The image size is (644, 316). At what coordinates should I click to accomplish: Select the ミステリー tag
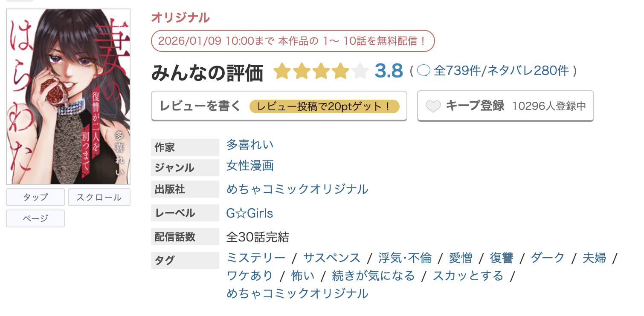pyautogui.click(x=255, y=257)
